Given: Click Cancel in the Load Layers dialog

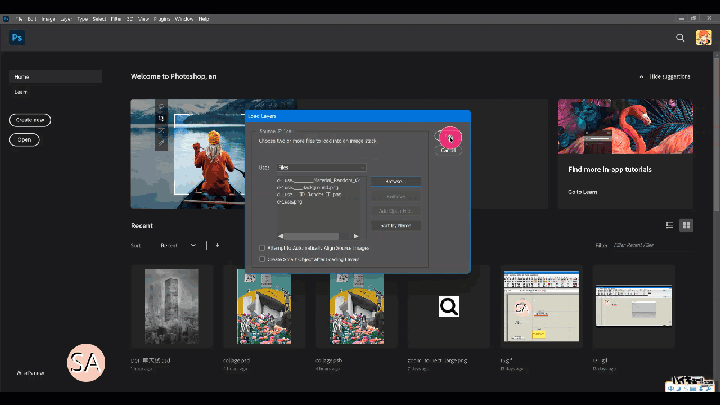Looking at the screenshot, I should (x=448, y=150).
